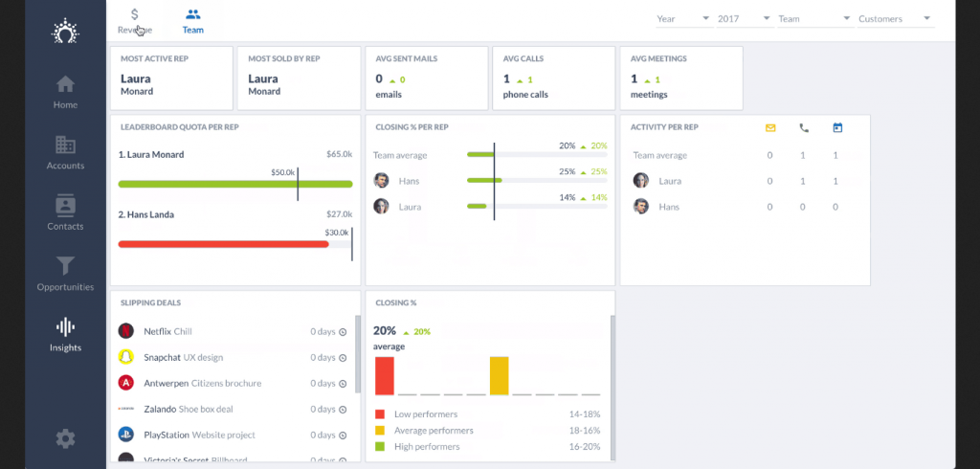Click the clock icon on Antwerpen row
980x469 pixels.
click(343, 383)
